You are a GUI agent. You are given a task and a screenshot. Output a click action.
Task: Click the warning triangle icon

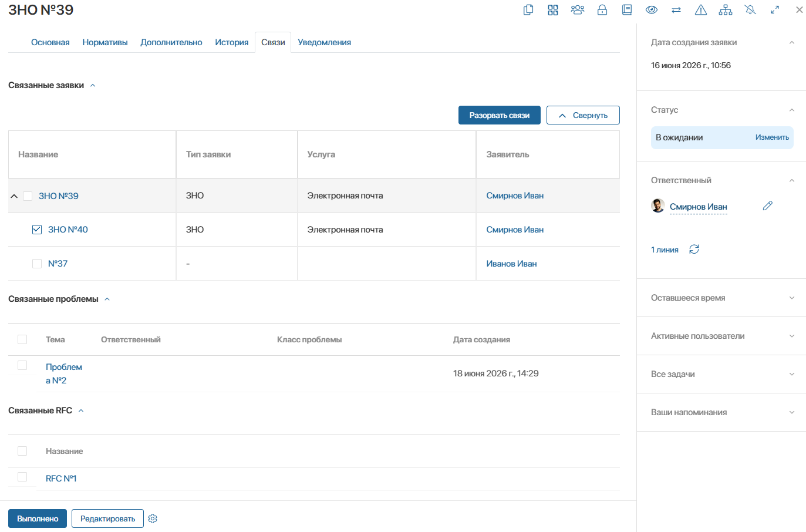(x=701, y=10)
